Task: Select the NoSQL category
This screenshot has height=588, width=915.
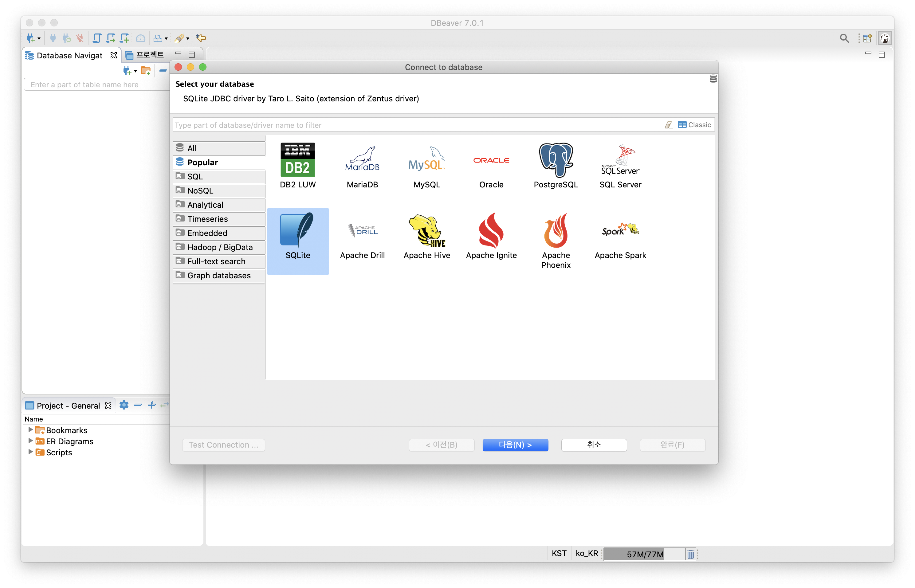Action: (200, 190)
